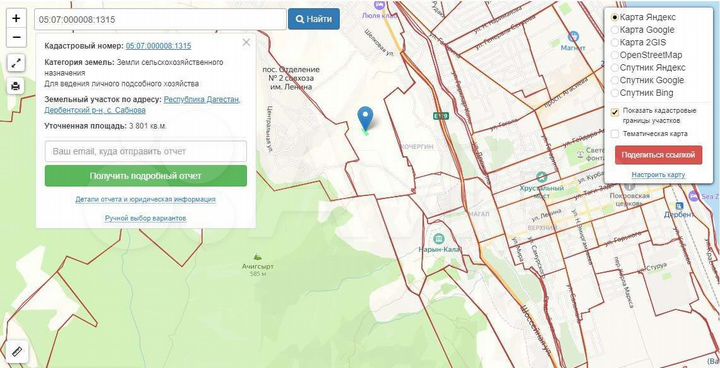Enable Тематическая карта checkbox

(615, 134)
